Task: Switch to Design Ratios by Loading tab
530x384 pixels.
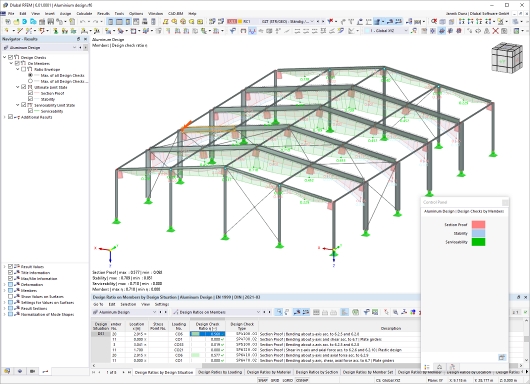Action: tap(220, 372)
